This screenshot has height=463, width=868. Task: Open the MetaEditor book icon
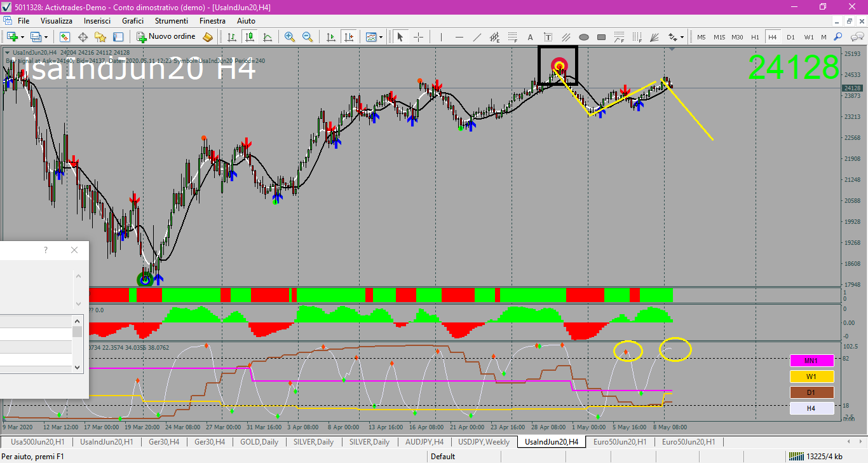tap(207, 37)
